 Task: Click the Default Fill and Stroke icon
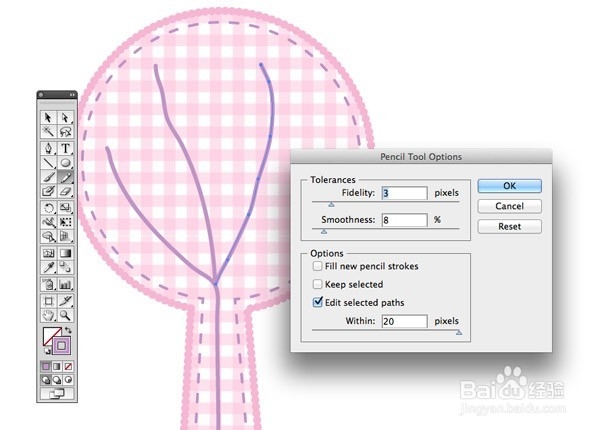(47, 350)
